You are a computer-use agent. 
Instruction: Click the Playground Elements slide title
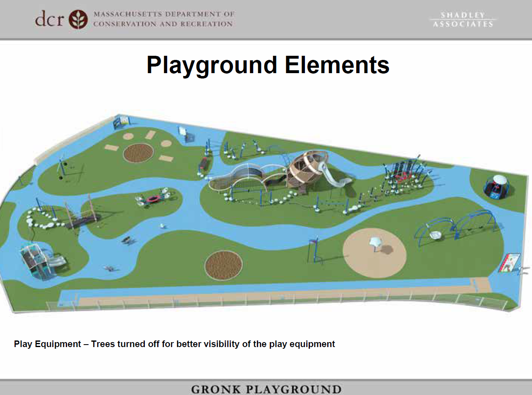coord(267,65)
